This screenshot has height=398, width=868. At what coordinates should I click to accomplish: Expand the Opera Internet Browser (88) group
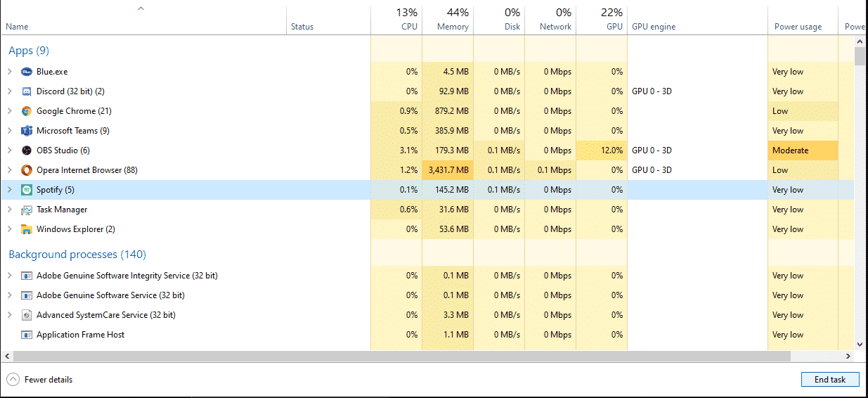pyautogui.click(x=10, y=170)
